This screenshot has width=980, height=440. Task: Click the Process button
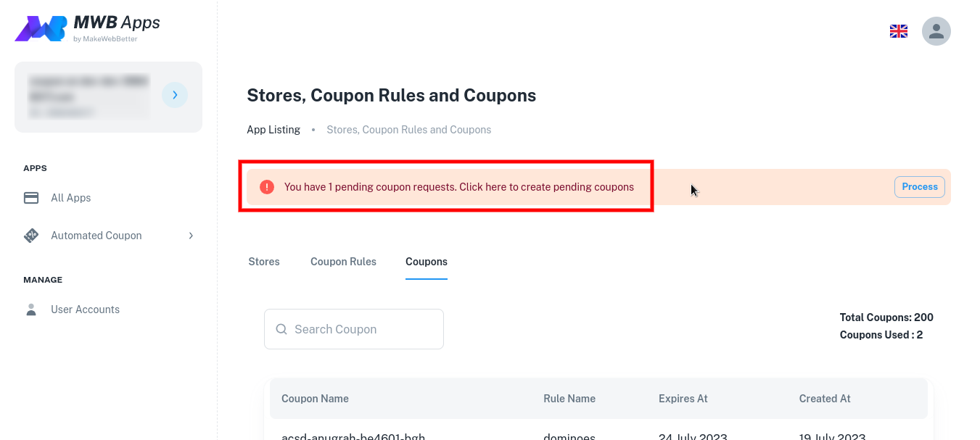(920, 187)
